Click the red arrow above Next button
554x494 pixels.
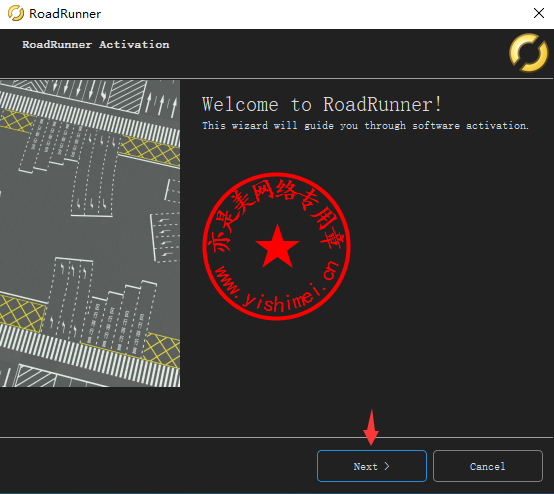[x=371, y=427]
